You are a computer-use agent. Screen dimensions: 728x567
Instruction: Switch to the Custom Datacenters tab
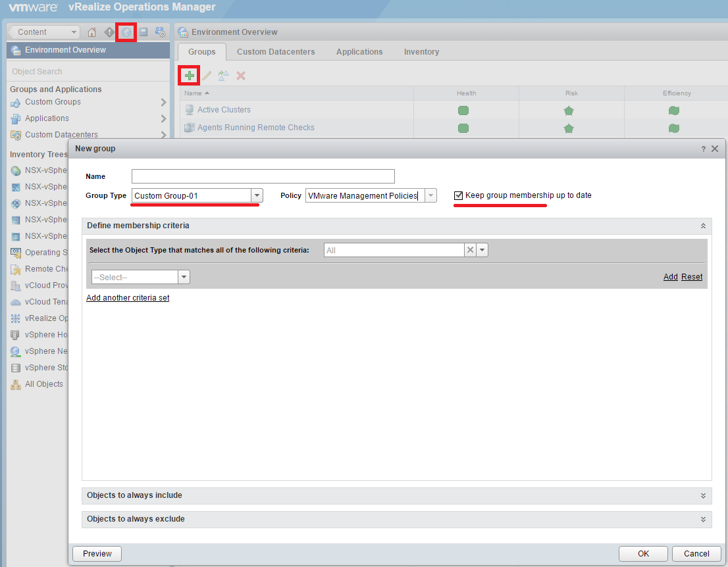[276, 52]
